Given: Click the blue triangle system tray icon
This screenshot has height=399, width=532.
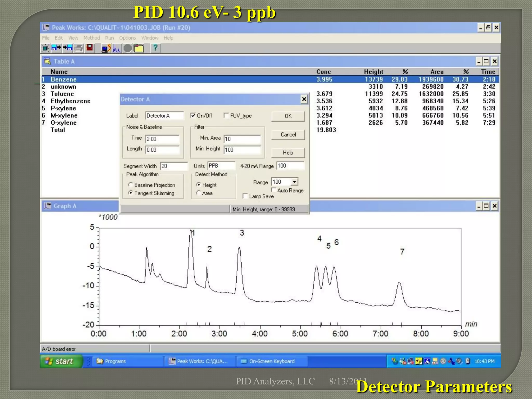Looking at the screenshot, I should coord(427,361).
